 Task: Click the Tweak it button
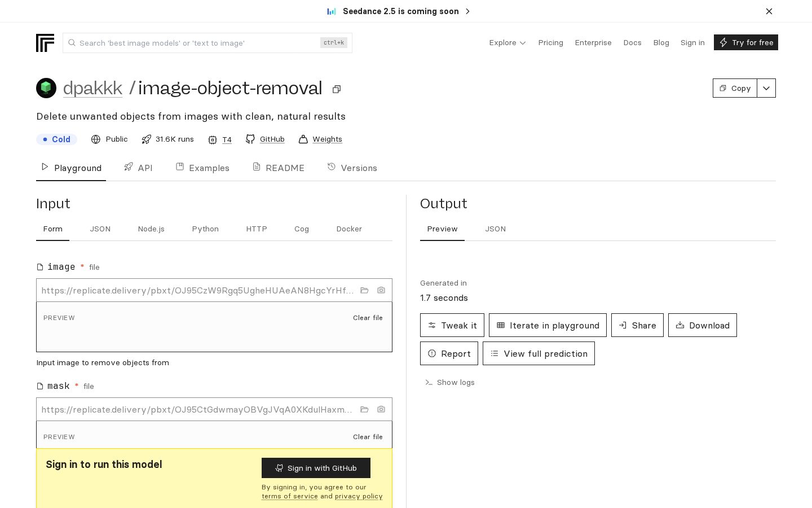(x=452, y=325)
